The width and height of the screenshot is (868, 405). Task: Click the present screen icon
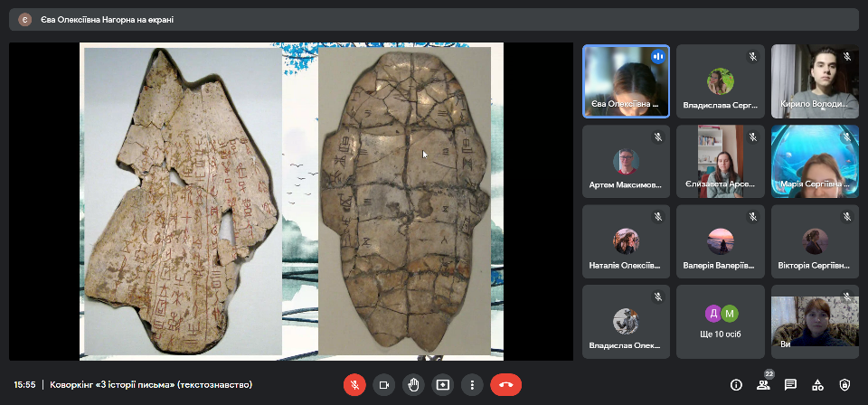[442, 384]
